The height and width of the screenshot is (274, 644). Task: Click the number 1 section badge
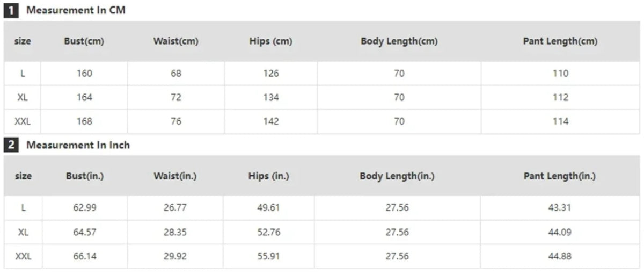[x=12, y=10]
